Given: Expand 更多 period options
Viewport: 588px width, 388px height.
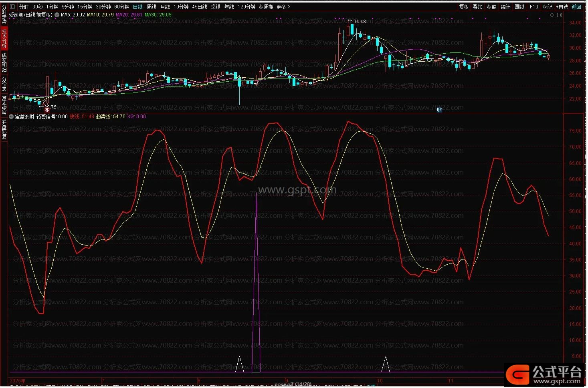Looking at the screenshot, I should [283, 7].
